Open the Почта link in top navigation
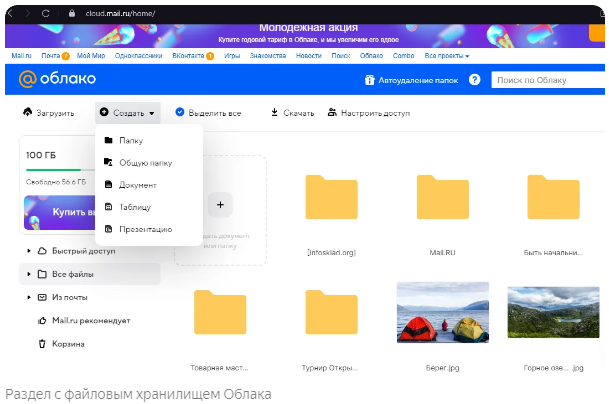This screenshot has width=609, height=404. (x=51, y=56)
